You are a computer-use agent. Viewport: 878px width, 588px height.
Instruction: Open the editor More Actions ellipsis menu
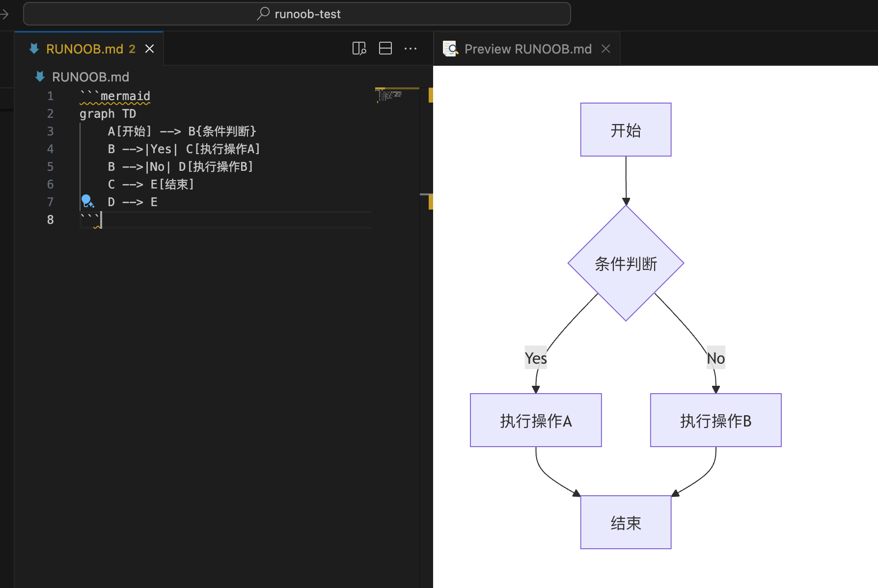pyautogui.click(x=411, y=49)
